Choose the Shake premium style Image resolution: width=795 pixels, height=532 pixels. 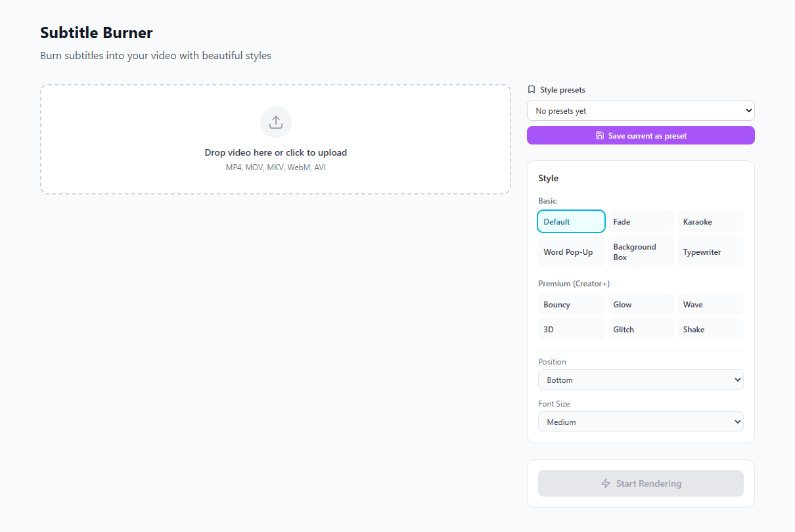710,329
